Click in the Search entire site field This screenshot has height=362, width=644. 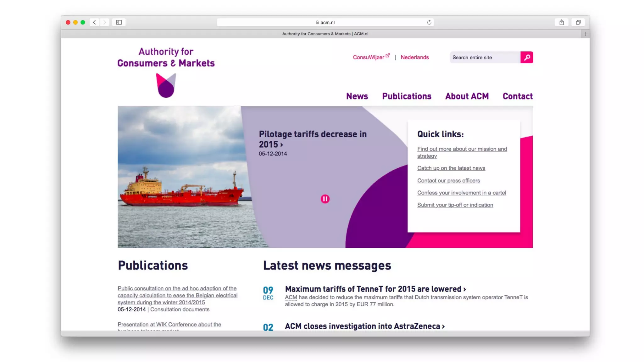tap(484, 57)
